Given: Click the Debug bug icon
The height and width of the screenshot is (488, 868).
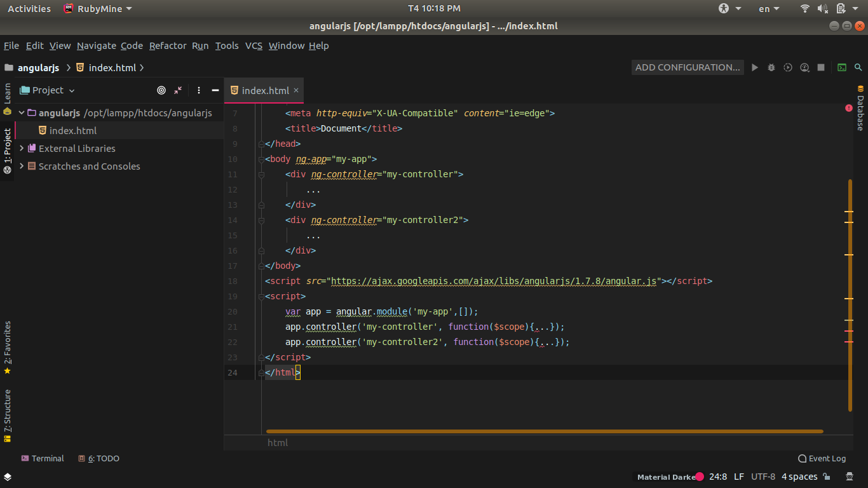Looking at the screenshot, I should pyautogui.click(x=771, y=67).
